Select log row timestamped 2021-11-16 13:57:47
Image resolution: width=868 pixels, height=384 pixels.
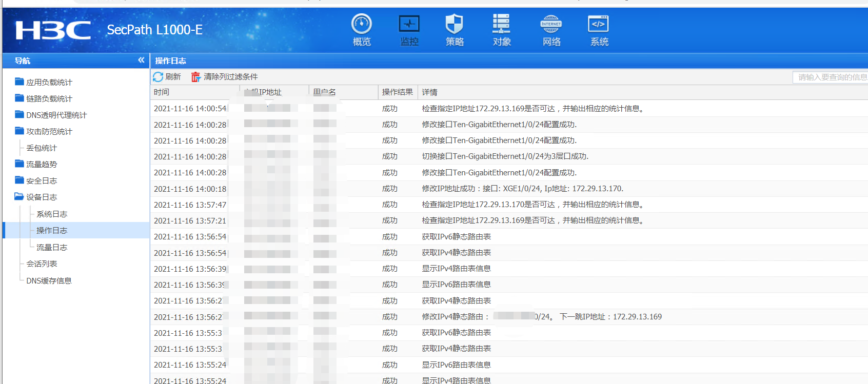(509, 205)
